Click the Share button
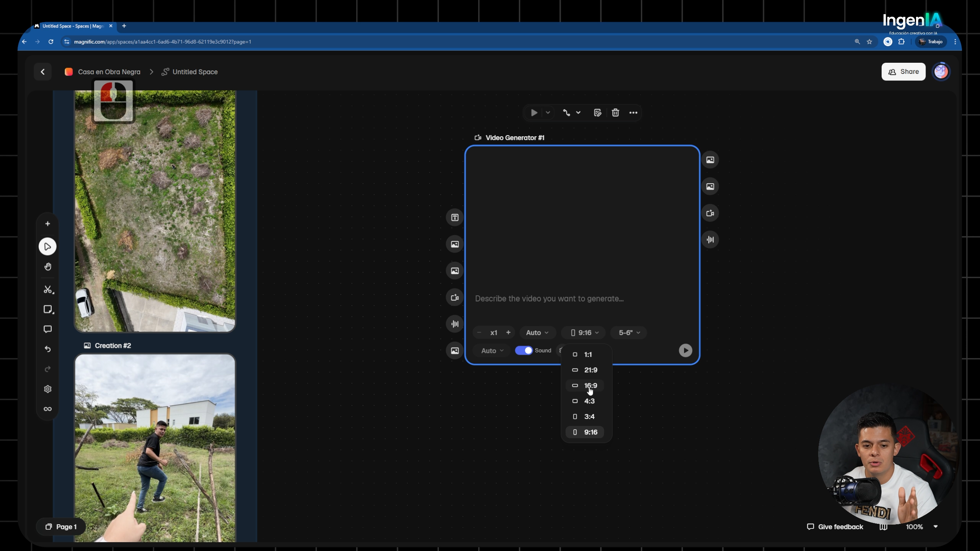Screen dimensions: 980x551 (x=903, y=72)
